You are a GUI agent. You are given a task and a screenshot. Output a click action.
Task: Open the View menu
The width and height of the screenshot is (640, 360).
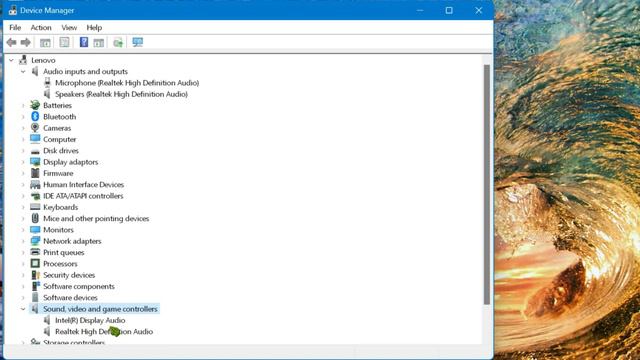[69, 28]
